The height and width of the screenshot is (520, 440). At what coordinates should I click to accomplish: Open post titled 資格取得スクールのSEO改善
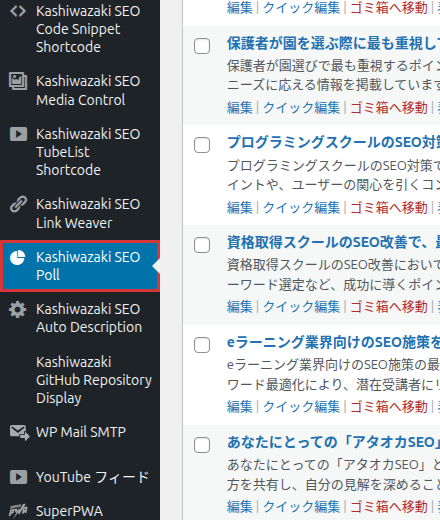pyautogui.click(x=333, y=242)
